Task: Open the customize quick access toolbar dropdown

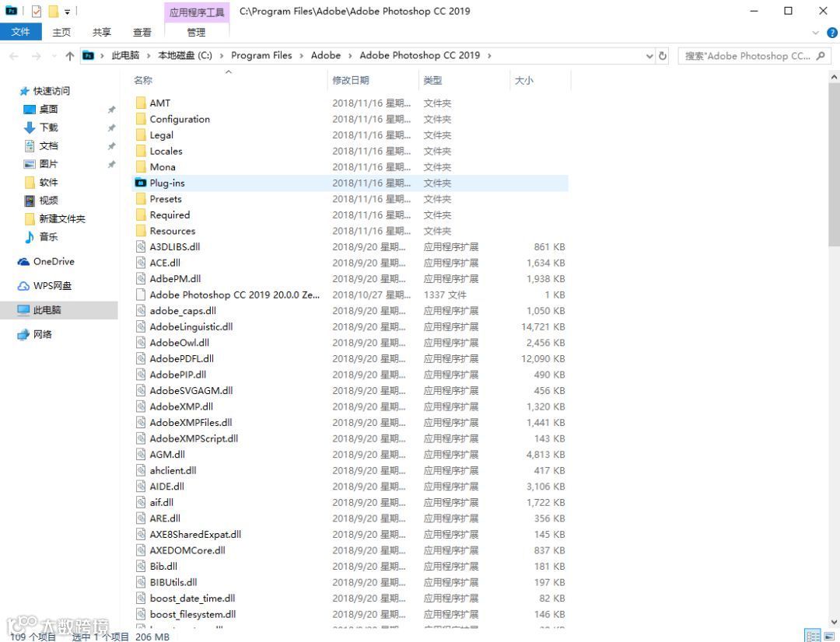Action: click(68, 11)
